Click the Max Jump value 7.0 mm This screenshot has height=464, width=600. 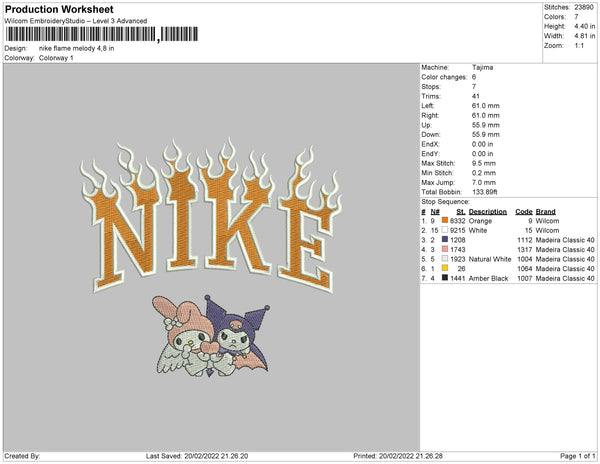[x=484, y=182]
